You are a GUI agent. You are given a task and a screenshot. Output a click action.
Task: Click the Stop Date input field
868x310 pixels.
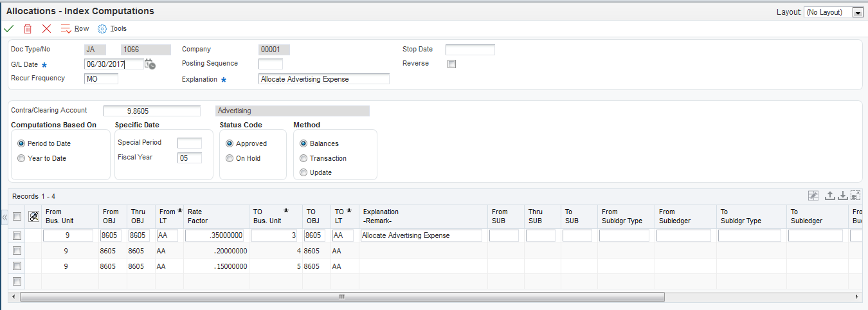tap(470, 50)
